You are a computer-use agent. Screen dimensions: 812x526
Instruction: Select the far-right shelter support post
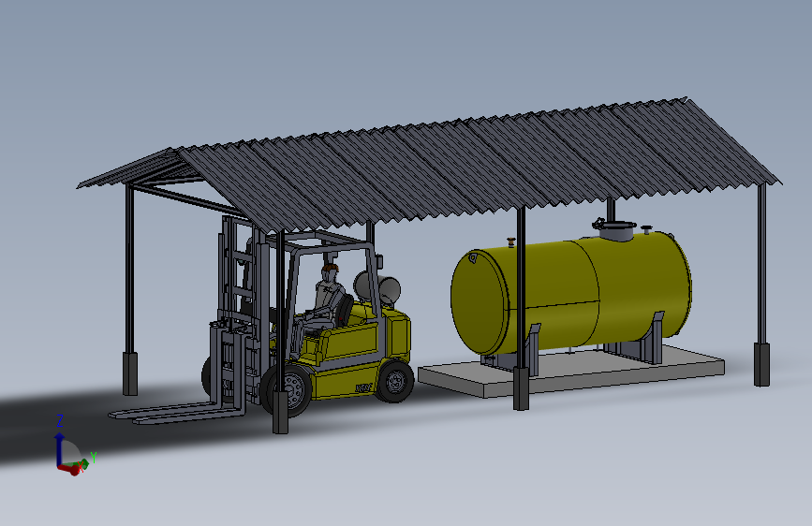click(x=761, y=285)
